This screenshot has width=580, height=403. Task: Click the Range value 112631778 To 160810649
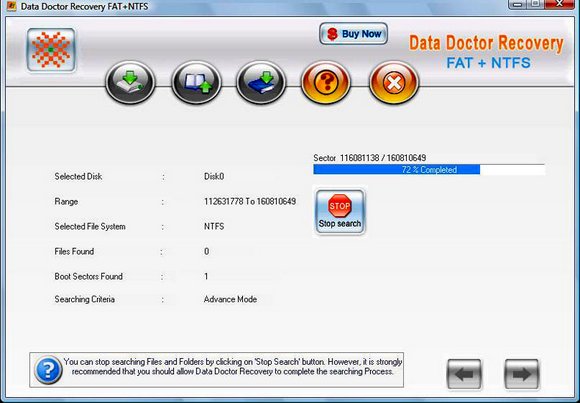tap(250, 201)
